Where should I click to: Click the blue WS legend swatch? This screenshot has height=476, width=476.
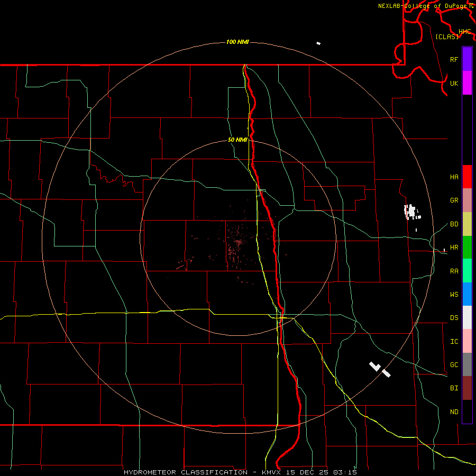coord(467,294)
